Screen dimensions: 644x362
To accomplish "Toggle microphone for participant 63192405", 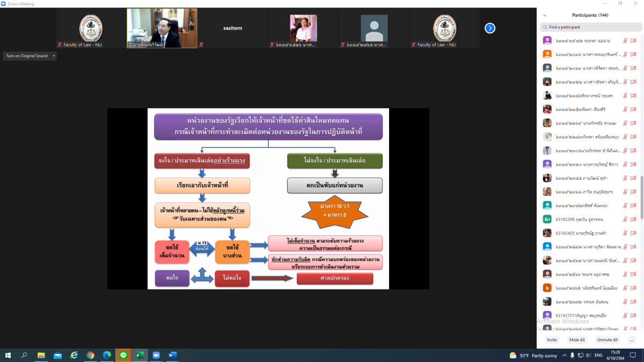I will pos(625,233).
